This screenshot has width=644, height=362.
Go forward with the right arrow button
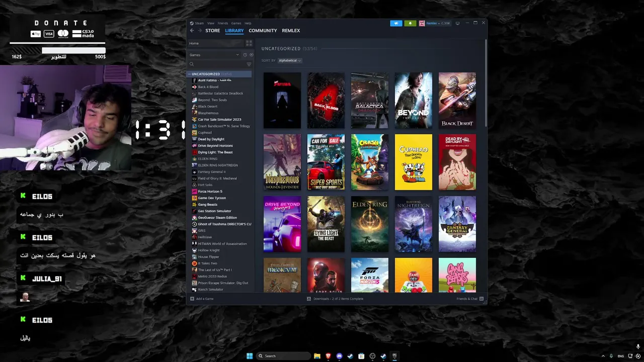point(199,31)
